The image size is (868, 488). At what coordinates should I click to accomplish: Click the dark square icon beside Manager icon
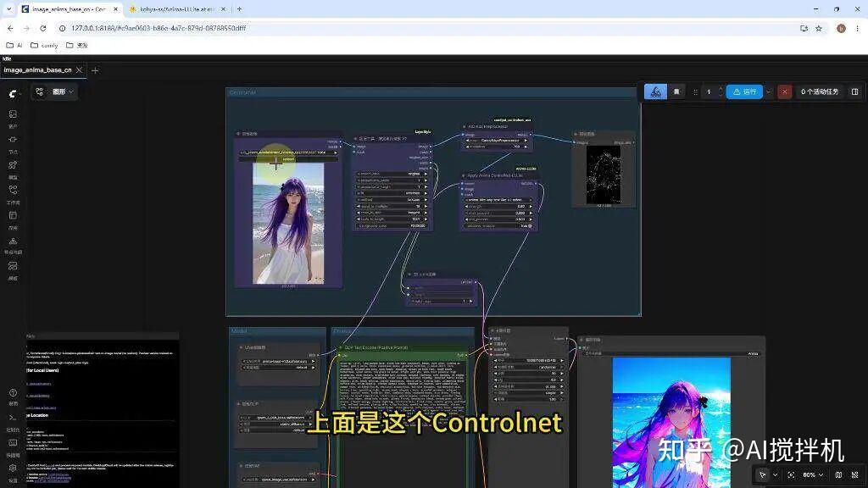676,91
